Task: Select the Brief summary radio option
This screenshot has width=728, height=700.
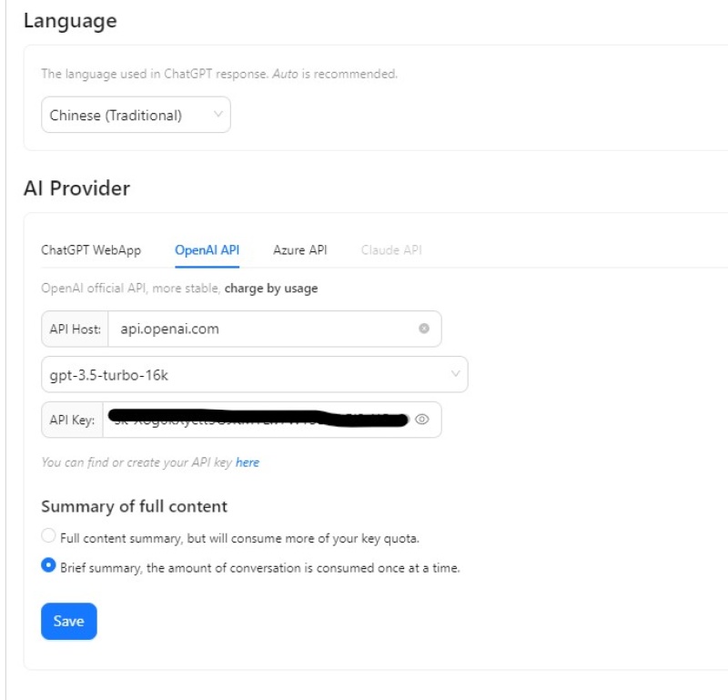Action: pyautogui.click(x=49, y=566)
